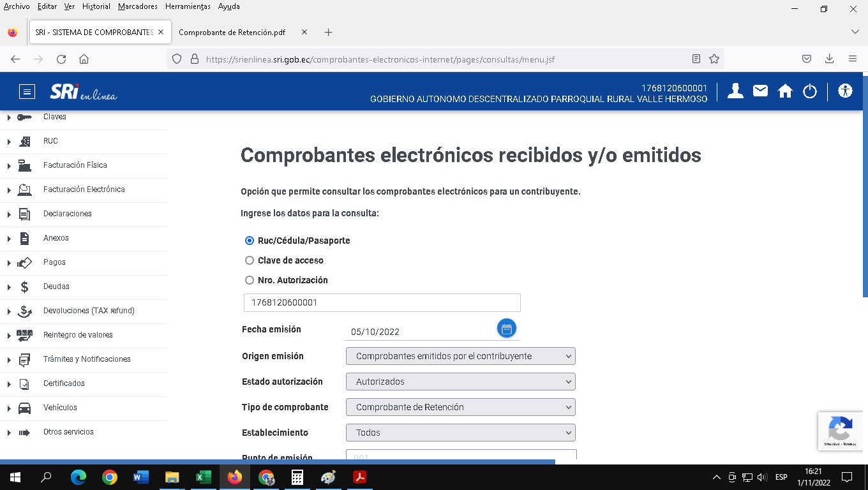
Task: Click the RUC number input field
Action: (x=382, y=302)
